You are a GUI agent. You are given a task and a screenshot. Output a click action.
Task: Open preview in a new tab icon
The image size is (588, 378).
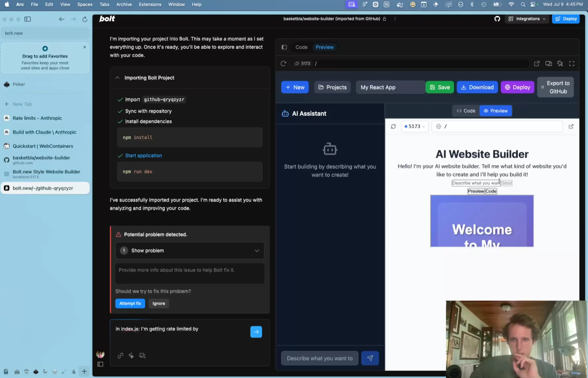coord(537,64)
